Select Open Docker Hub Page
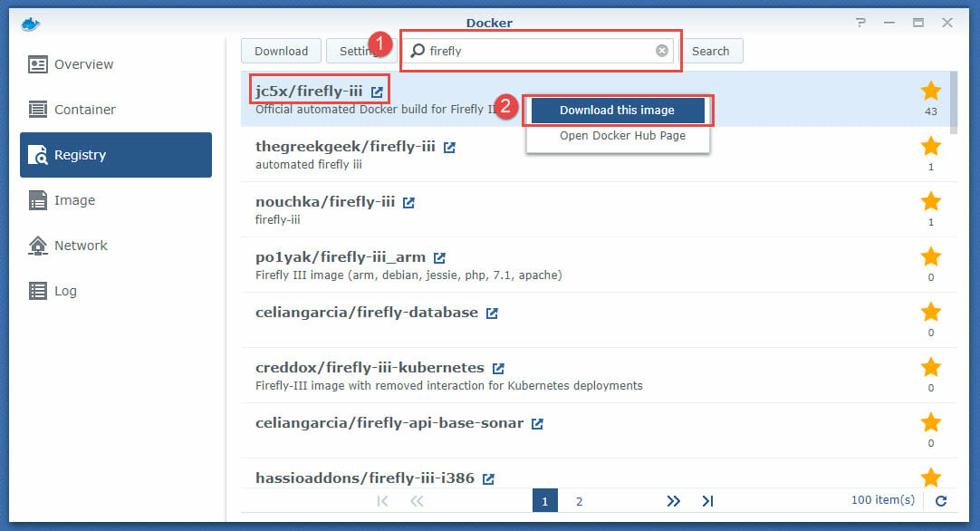Screen dimensions: 980x531 [x=616, y=135]
